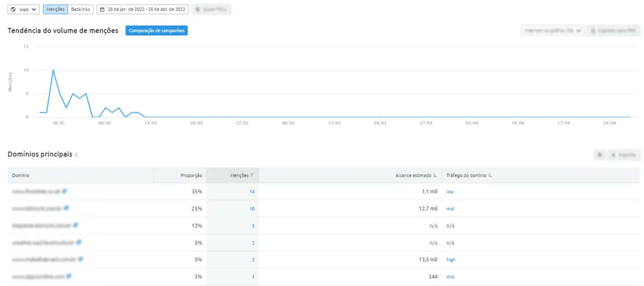The height and width of the screenshot is (286, 644).
Task: Open external link icon in 25% row
Action: click(x=67, y=208)
